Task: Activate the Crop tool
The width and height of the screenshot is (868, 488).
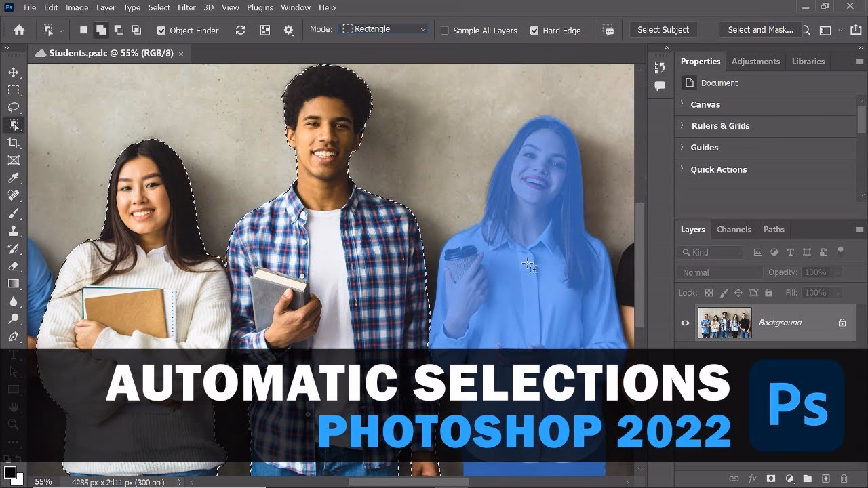Action: click(x=14, y=142)
